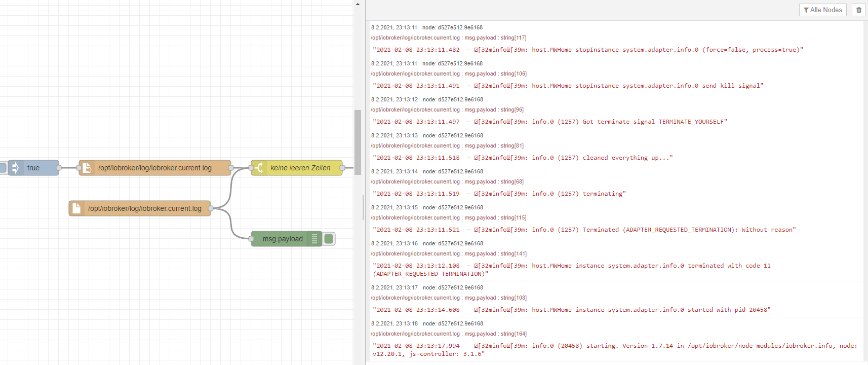This screenshot has height=365, width=868.
Task: Click node id link in the 23:13:15 message
Action: pyautogui.click(x=453, y=207)
